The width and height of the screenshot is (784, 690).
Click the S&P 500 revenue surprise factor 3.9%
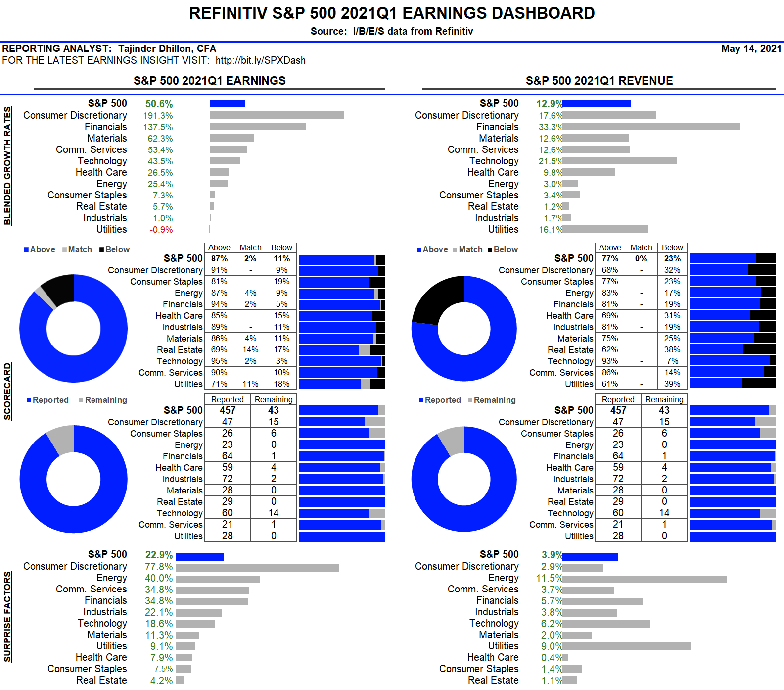pos(552,555)
